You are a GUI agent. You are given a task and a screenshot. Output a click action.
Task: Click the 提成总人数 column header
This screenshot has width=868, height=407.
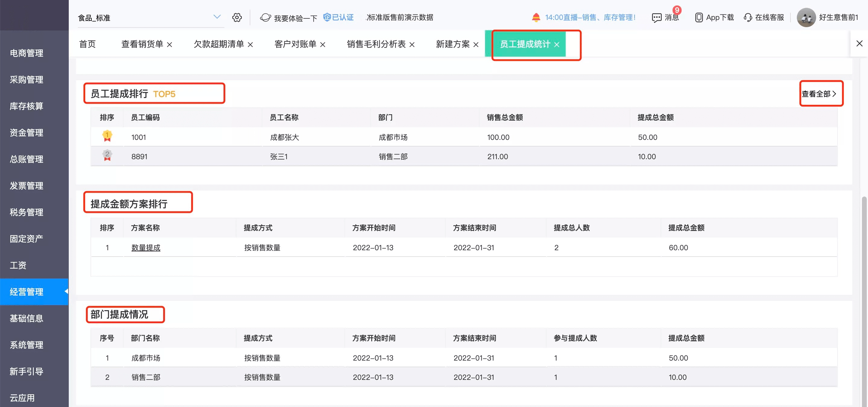pyautogui.click(x=572, y=228)
